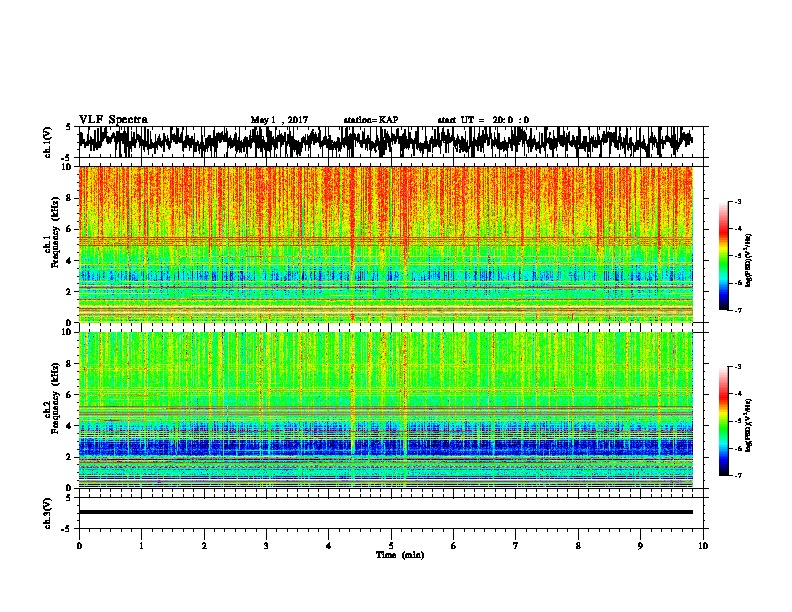Click the time axis tick label "9"

point(640,546)
